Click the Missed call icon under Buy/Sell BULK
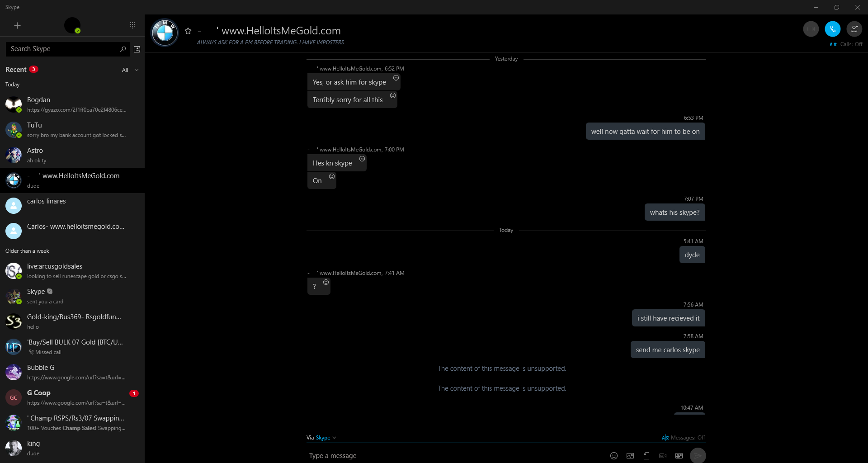868x463 pixels. 31,352
